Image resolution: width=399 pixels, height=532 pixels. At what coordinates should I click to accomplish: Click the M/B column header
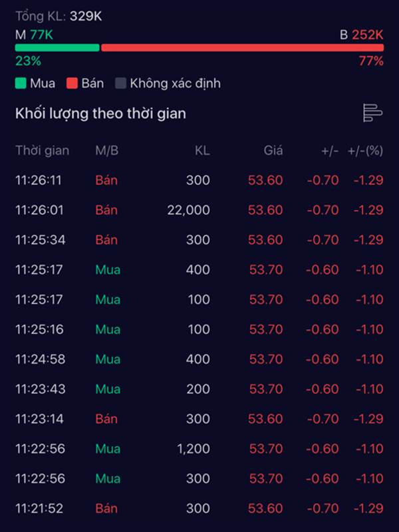[107, 151]
